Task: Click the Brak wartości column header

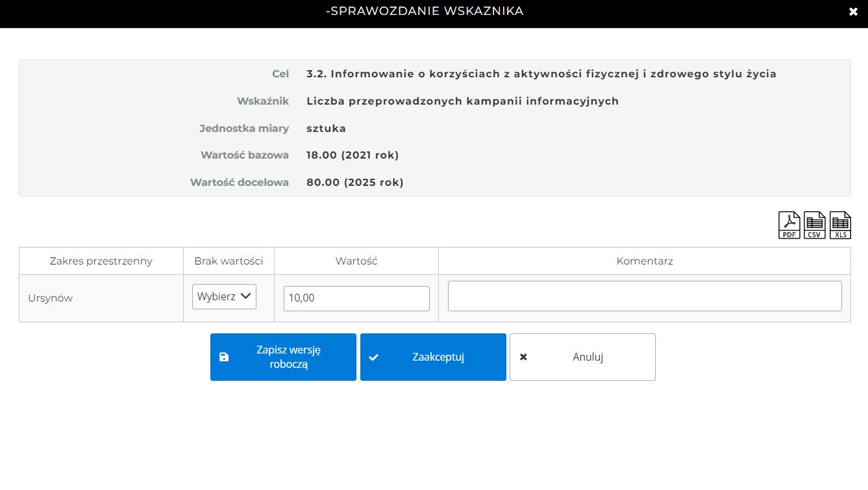Action: coord(229,261)
